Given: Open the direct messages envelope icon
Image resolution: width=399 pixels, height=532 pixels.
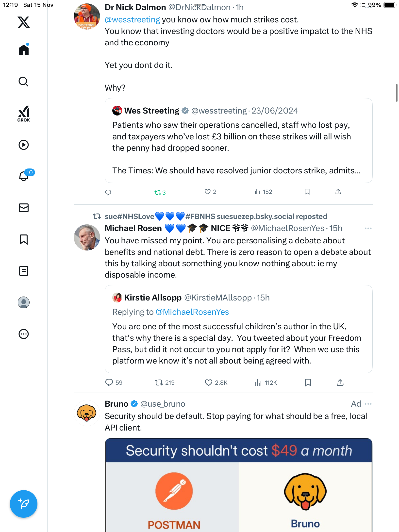Looking at the screenshot, I should [x=24, y=208].
